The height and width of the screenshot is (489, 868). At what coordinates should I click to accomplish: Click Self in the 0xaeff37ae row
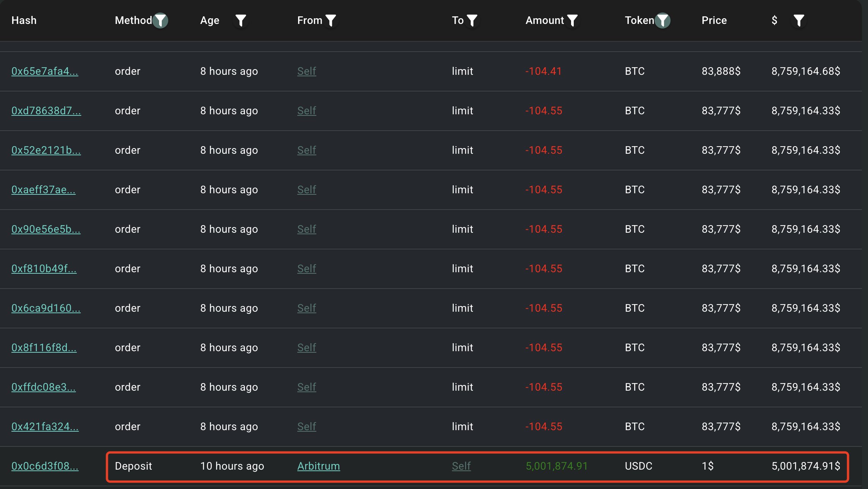307,190
